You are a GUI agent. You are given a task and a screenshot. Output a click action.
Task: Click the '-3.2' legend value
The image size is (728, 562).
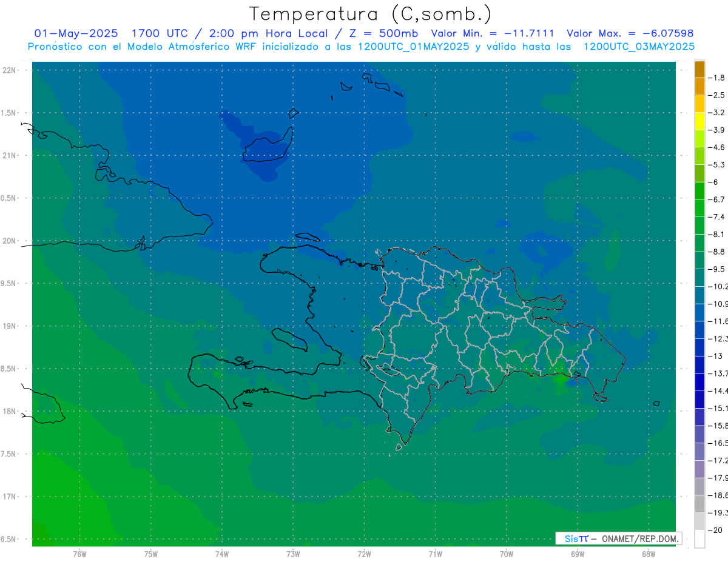[716, 113]
